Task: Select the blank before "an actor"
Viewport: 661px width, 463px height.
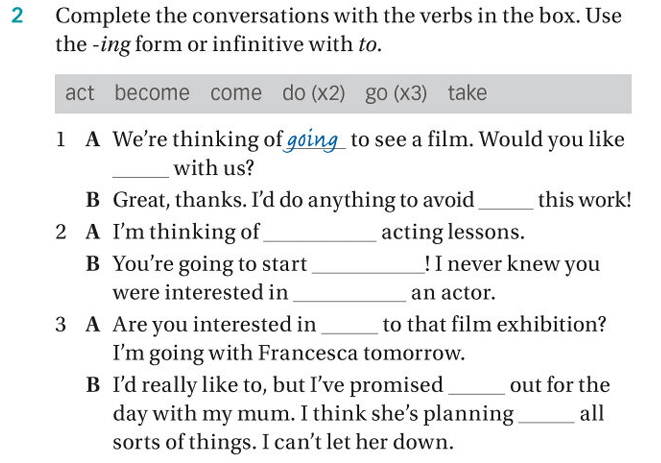Action: tap(349, 295)
